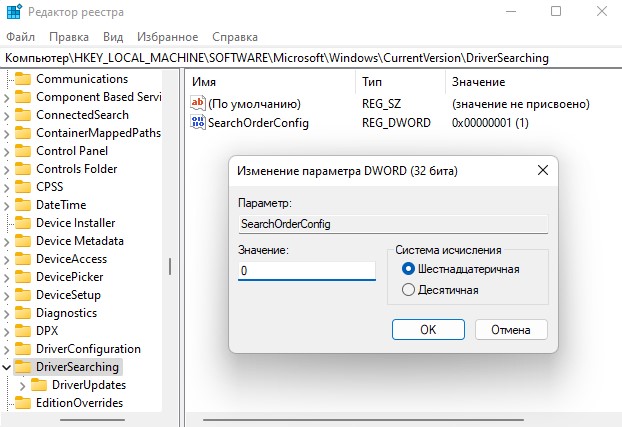Click the Значение input field containing 0
This screenshot has height=427, width=622.
(307, 271)
